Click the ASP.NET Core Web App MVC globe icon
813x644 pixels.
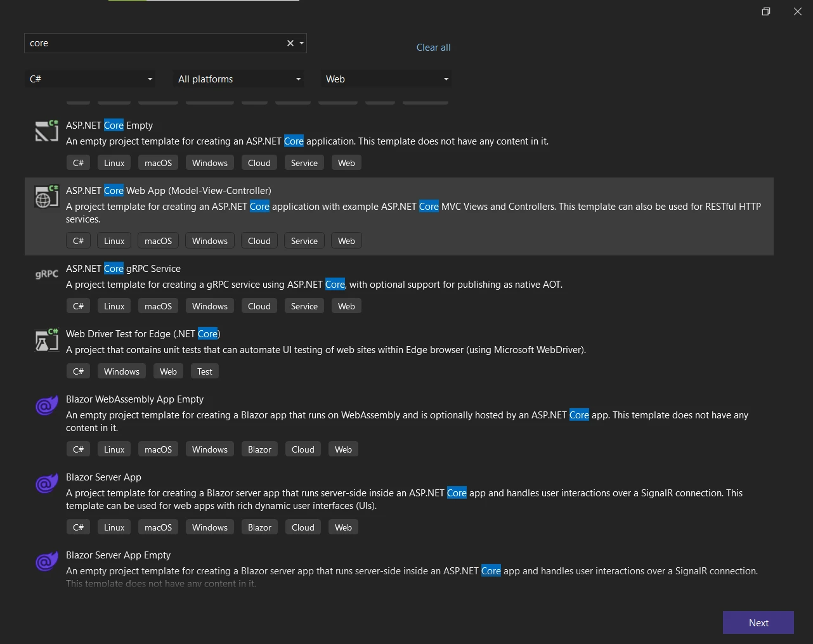[46, 196]
